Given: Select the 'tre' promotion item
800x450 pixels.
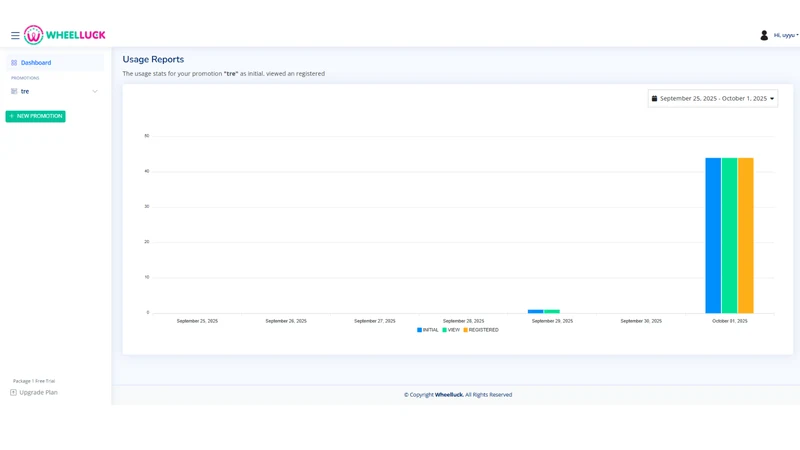Looking at the screenshot, I should point(55,91).
